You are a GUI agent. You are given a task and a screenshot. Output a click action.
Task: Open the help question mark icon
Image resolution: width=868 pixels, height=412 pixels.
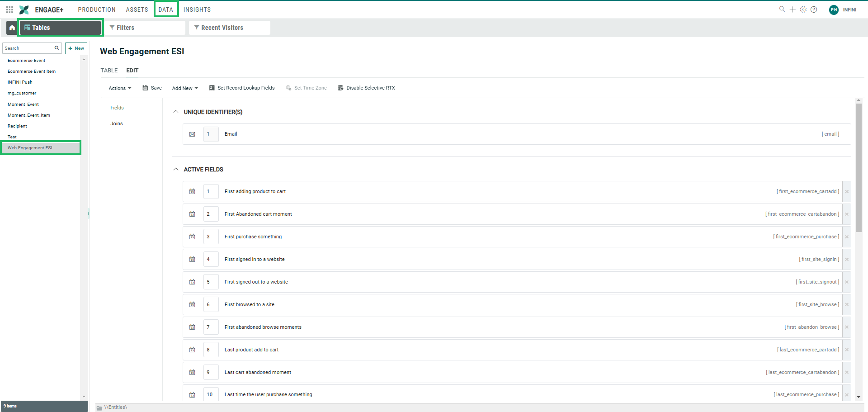point(814,9)
